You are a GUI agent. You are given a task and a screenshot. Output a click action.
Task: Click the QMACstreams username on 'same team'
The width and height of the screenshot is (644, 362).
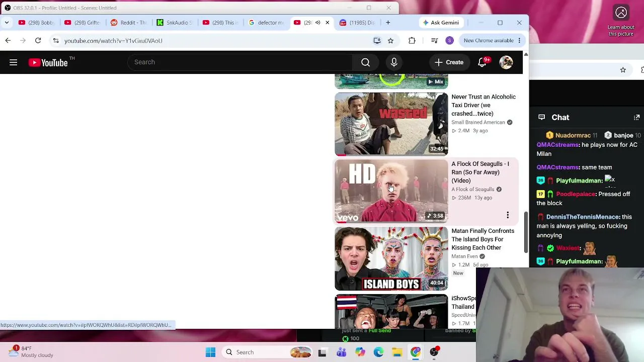557,167
